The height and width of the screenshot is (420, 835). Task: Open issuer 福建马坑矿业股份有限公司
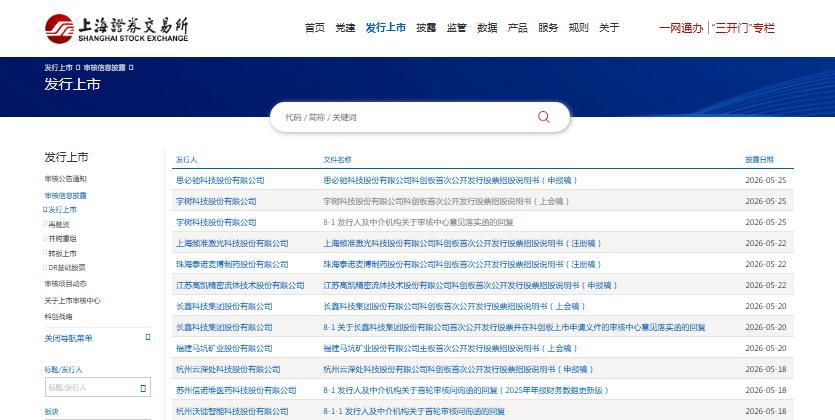(x=224, y=349)
